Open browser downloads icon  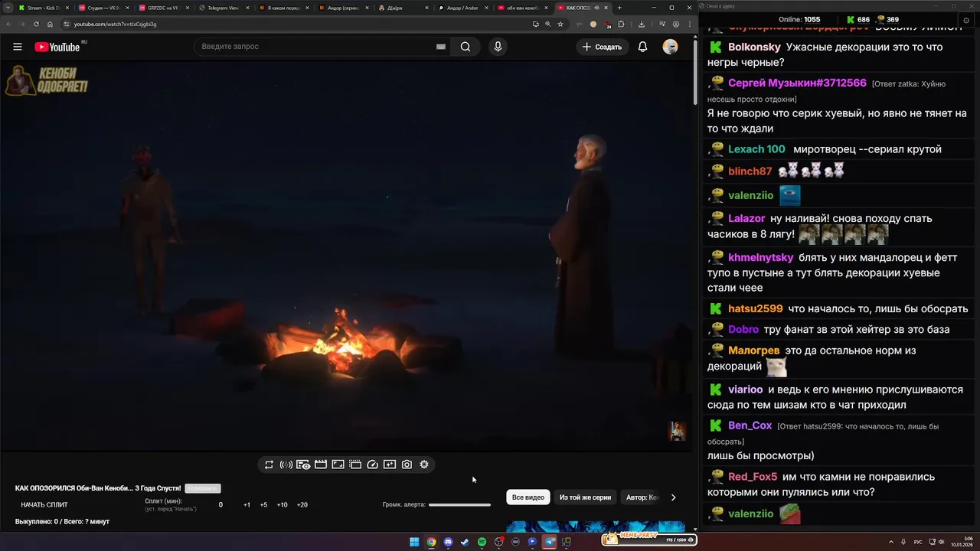(x=642, y=24)
